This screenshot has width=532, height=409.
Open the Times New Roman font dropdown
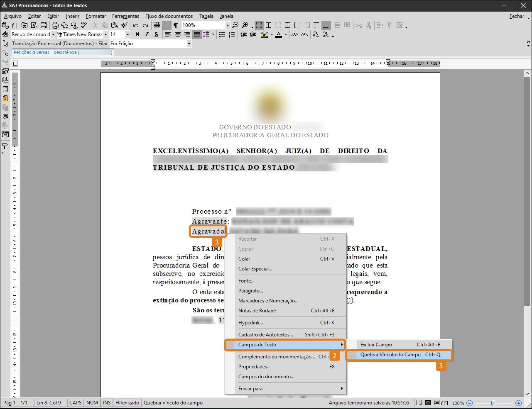point(105,35)
